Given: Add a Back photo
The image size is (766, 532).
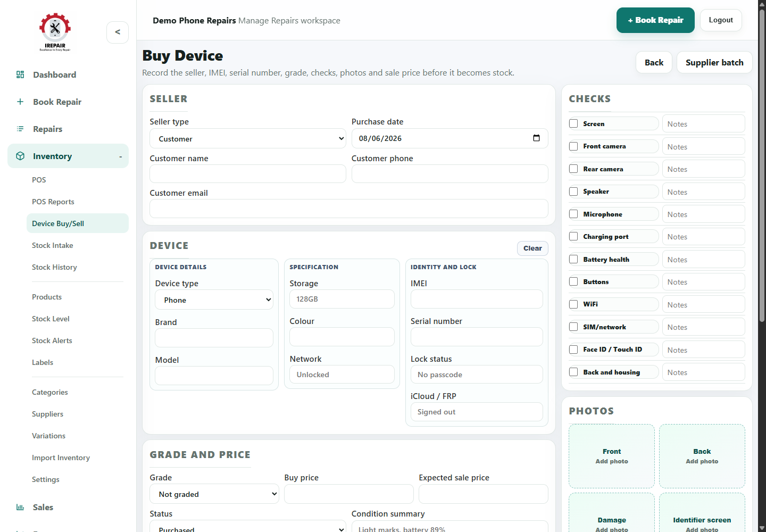Looking at the screenshot, I should (702, 456).
